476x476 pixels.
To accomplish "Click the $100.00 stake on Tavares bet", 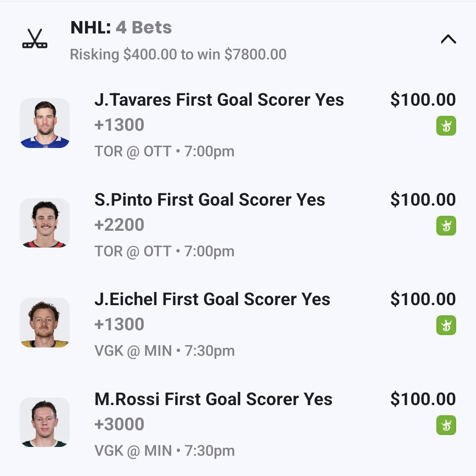I will pyautogui.click(x=423, y=100).
